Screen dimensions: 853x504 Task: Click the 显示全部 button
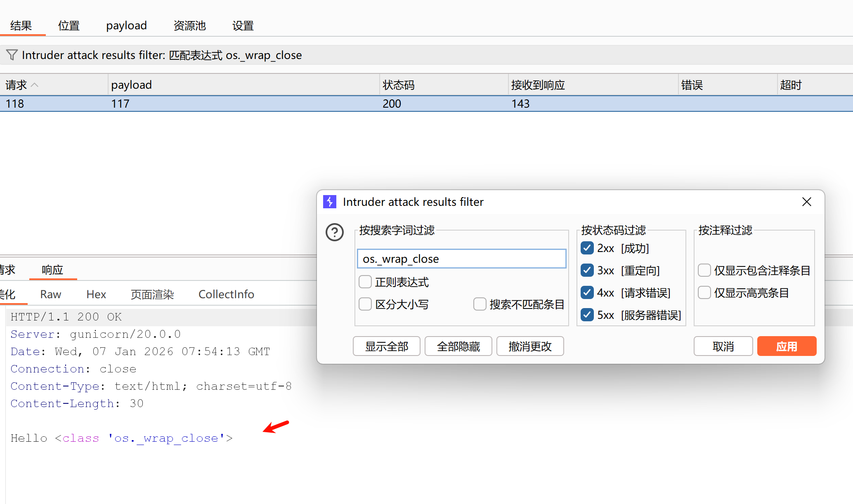386,346
